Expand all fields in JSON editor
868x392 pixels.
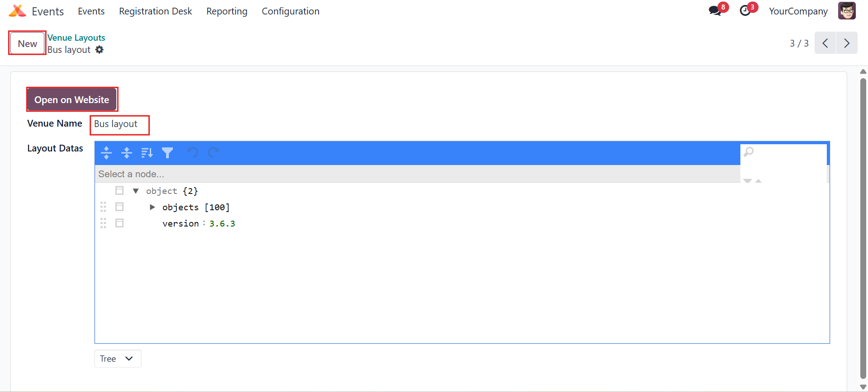[x=106, y=153]
